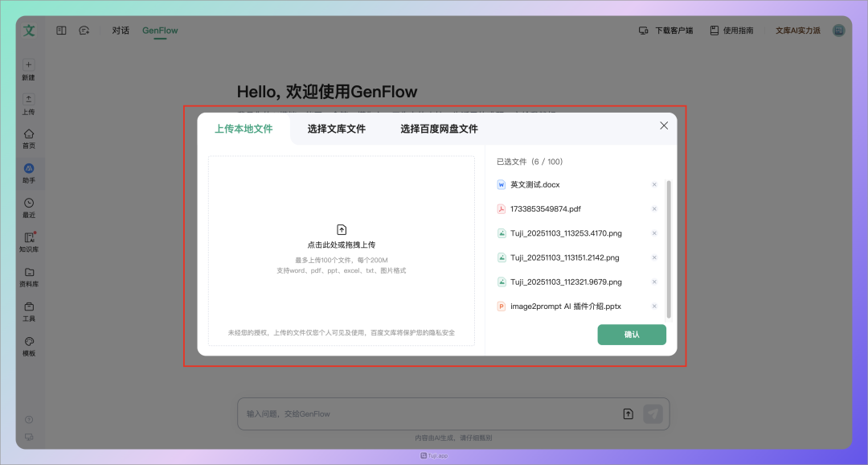Remove the 1733853549874.pdf file
This screenshot has height=465, width=868.
(x=654, y=208)
